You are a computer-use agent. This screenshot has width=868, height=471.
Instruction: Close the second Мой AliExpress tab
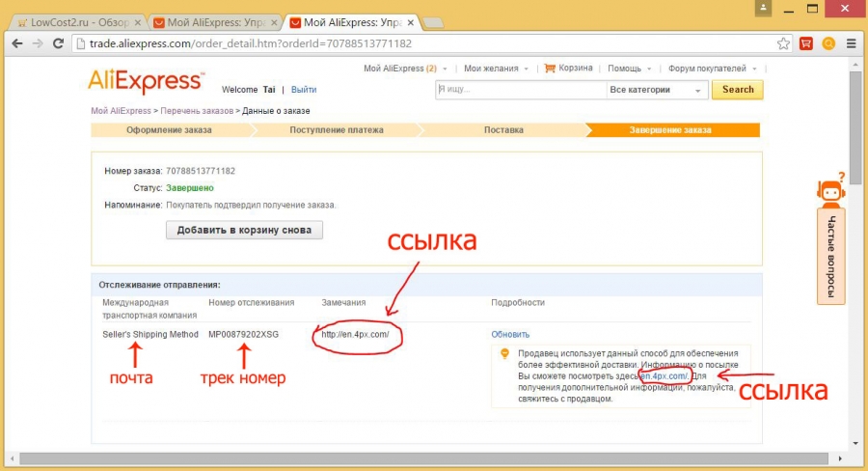(274, 23)
